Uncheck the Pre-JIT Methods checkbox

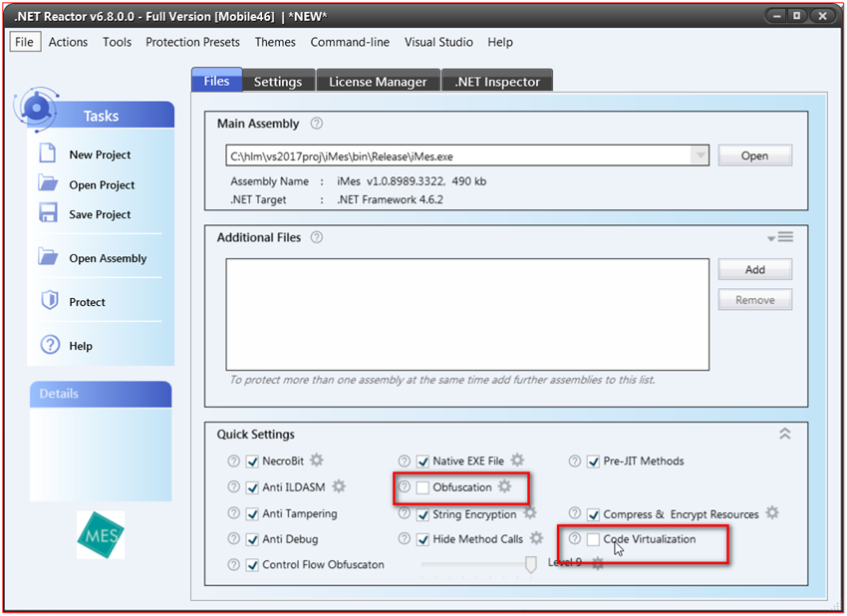593,462
